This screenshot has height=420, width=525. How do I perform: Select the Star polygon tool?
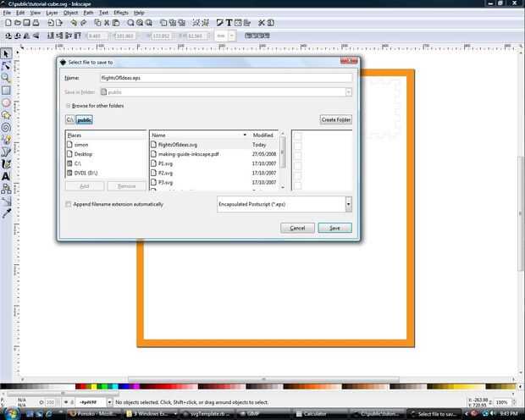click(6, 115)
